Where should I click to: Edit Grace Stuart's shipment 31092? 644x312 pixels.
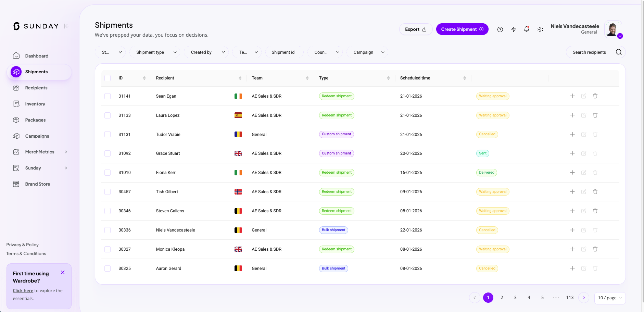point(584,153)
